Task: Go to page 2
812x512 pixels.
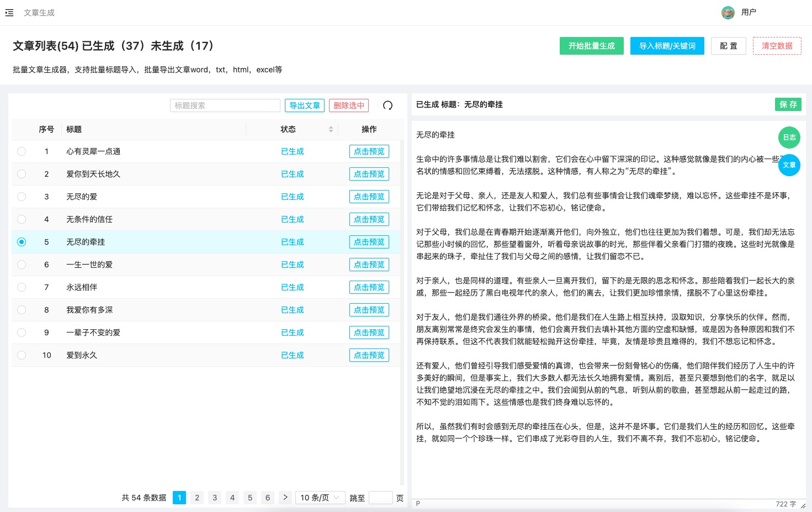Action: click(x=197, y=498)
